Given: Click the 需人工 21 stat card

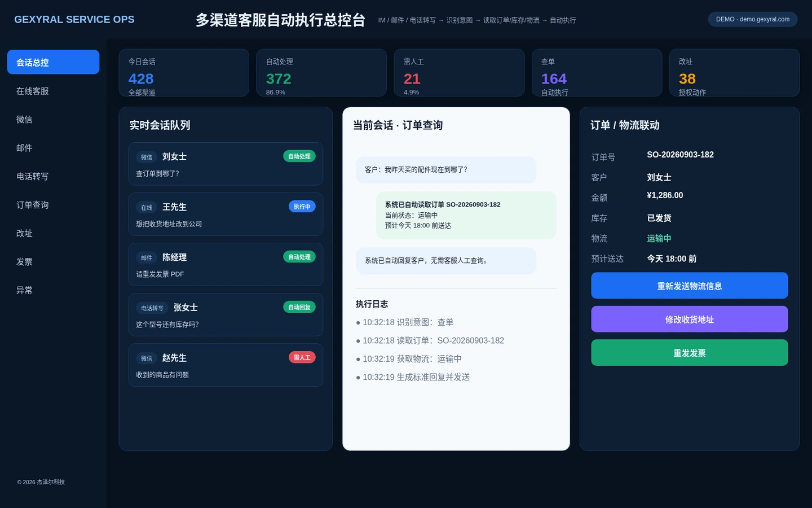Looking at the screenshot, I should pos(459,73).
